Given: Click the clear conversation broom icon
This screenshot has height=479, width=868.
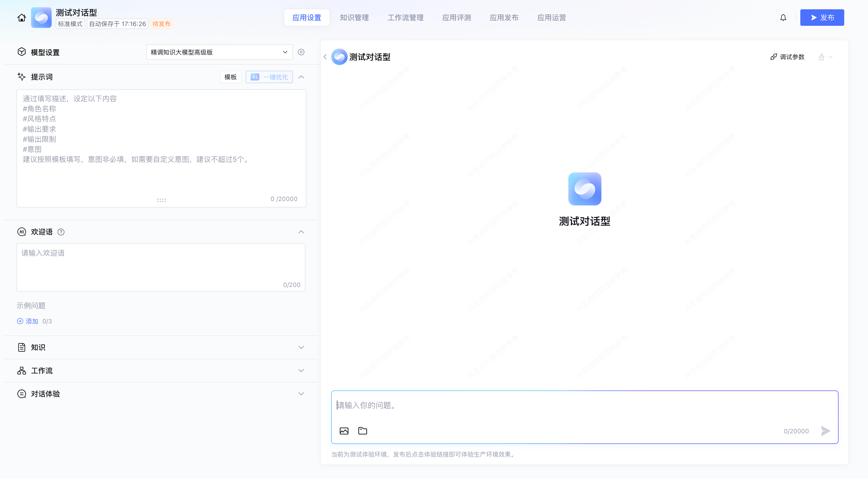Looking at the screenshot, I should (822, 57).
